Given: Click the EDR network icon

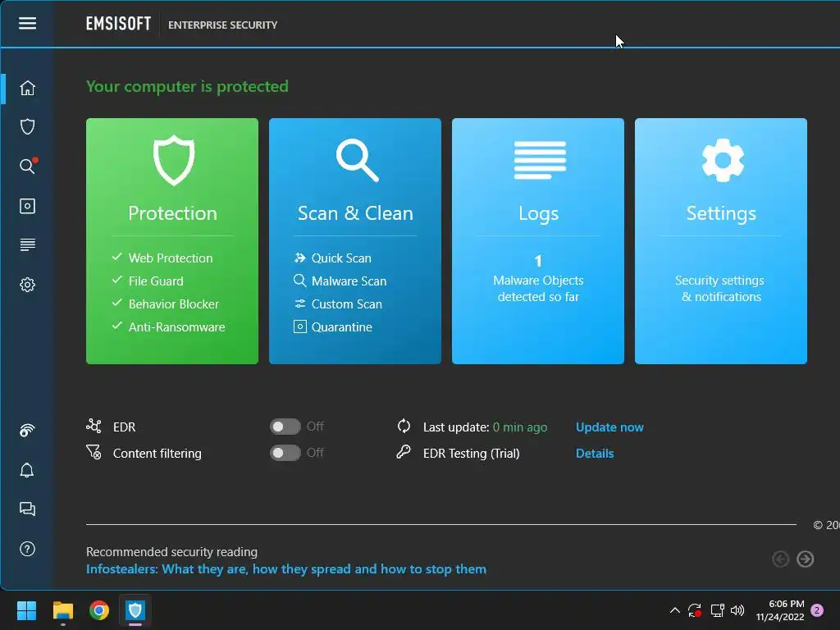Looking at the screenshot, I should [x=94, y=426].
